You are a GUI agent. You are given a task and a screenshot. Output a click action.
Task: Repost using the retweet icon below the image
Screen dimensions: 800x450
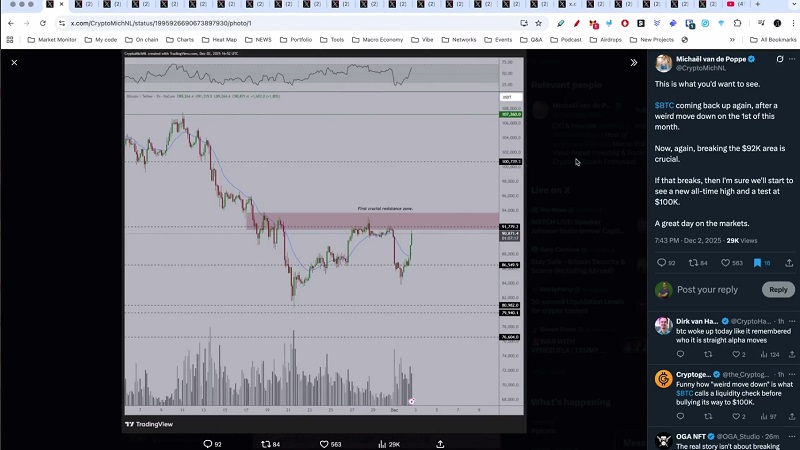point(266,443)
